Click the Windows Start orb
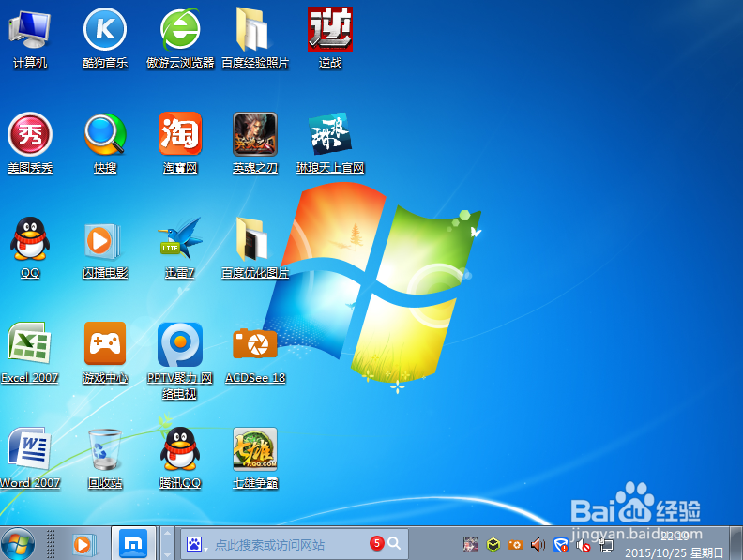 [18, 544]
